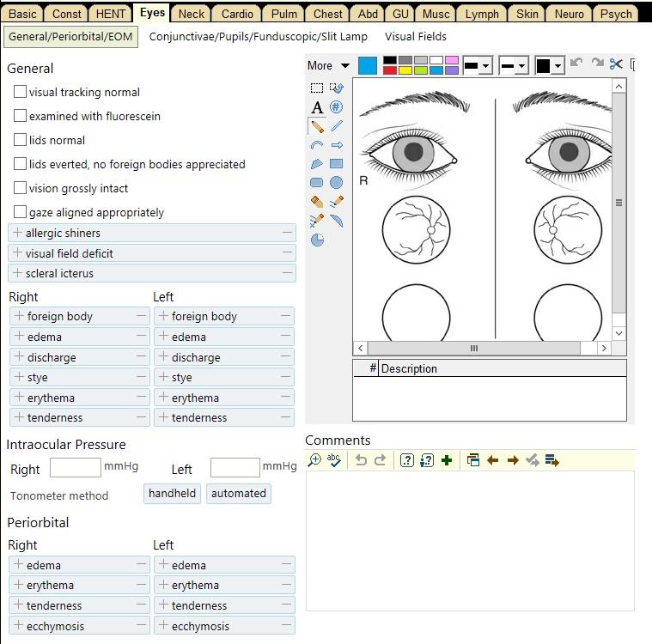Choose the ellipse shape drawing tool
This screenshot has width=652, height=644.
(x=337, y=182)
